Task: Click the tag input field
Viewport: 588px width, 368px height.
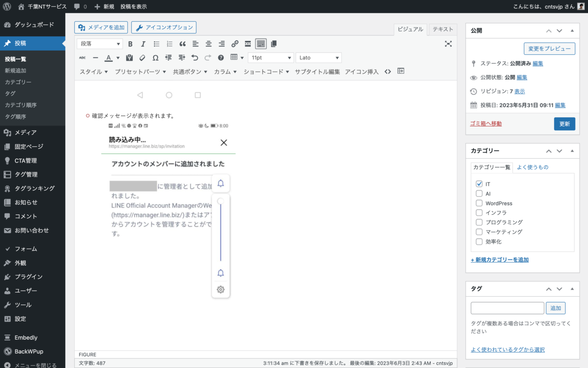Action: coord(507,308)
